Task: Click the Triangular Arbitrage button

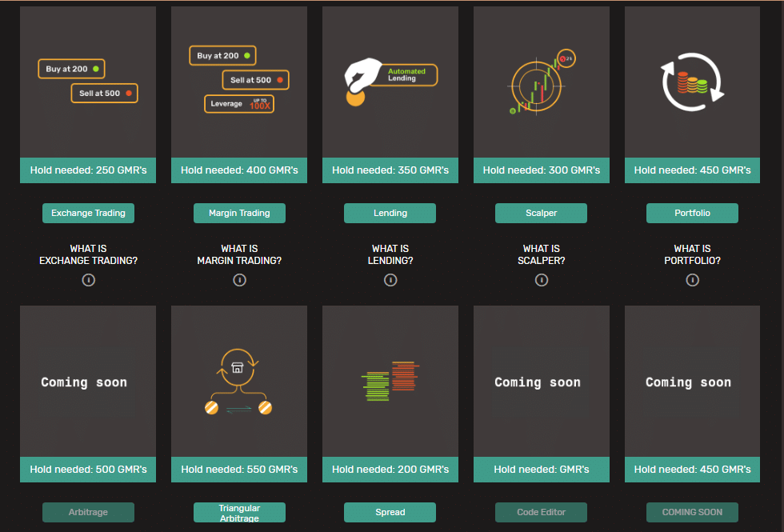Action: 239,512
